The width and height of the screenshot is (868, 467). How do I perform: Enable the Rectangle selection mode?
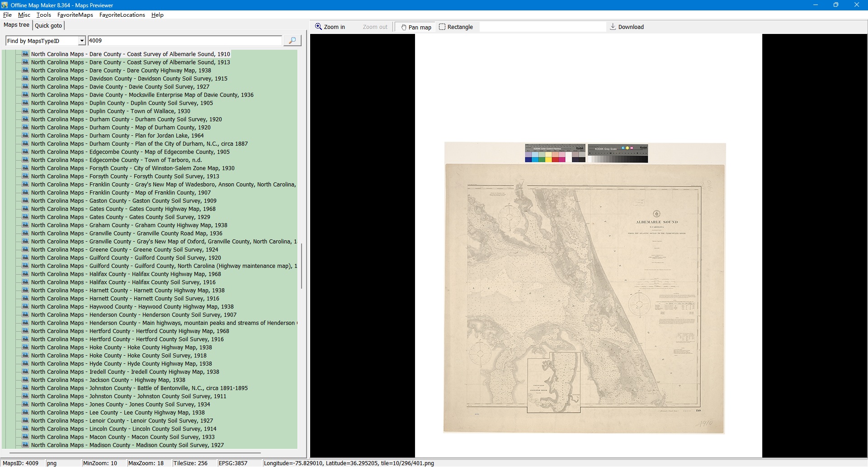tap(456, 27)
